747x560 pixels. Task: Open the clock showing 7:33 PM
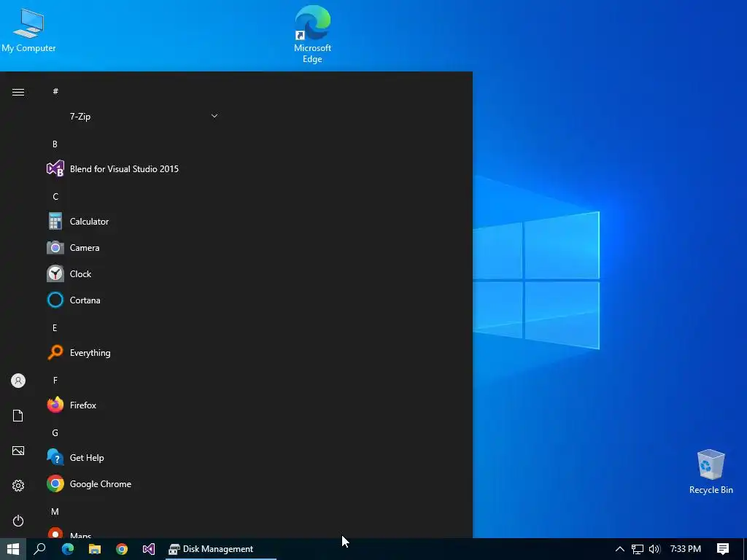point(686,549)
